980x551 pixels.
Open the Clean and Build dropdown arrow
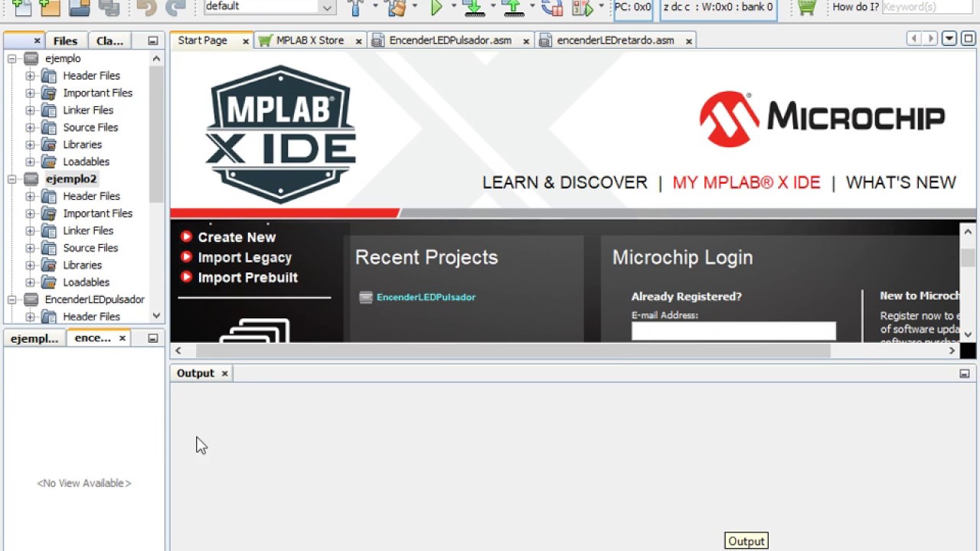(415, 7)
